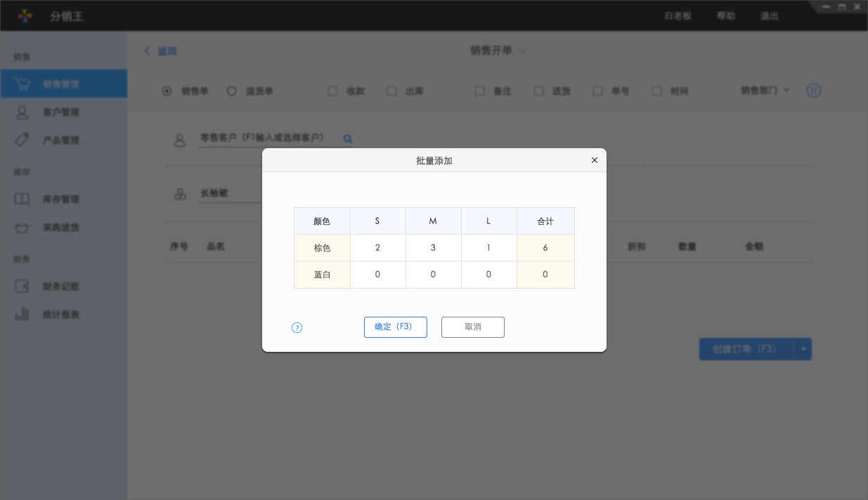Image resolution: width=868 pixels, height=500 pixels.
Task: Open 财务记账 wallet icon in sidebar
Action: point(22,287)
